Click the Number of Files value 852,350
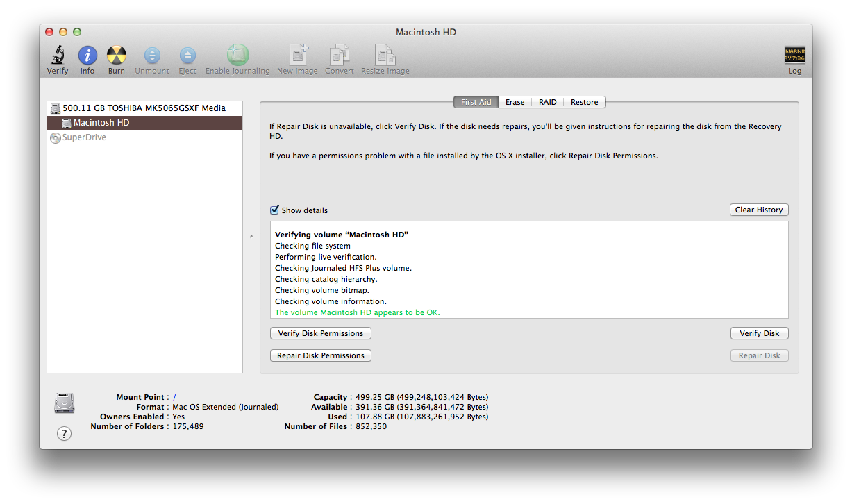 pyautogui.click(x=371, y=426)
